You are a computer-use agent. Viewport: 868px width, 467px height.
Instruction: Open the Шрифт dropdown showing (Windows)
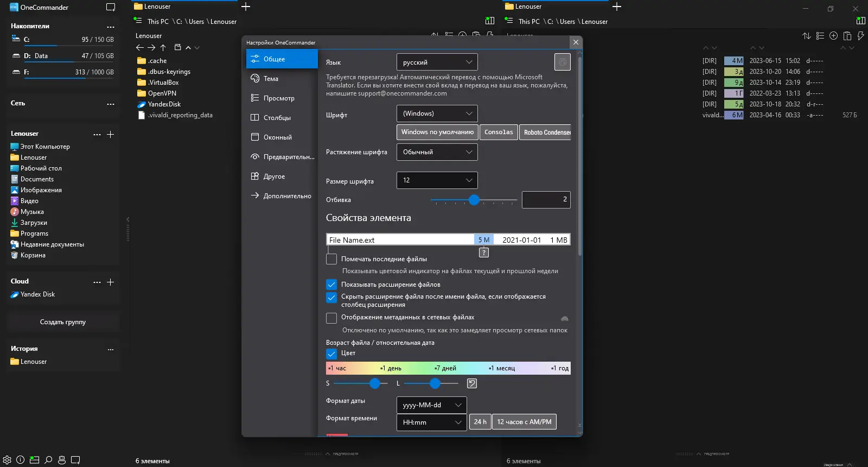[437, 113]
